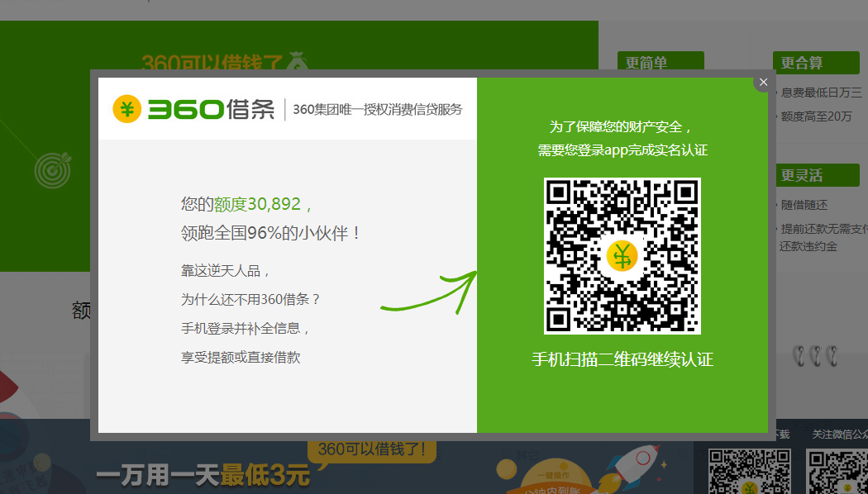Click 一万用一天最低3元 bottom banner text

pos(202,477)
